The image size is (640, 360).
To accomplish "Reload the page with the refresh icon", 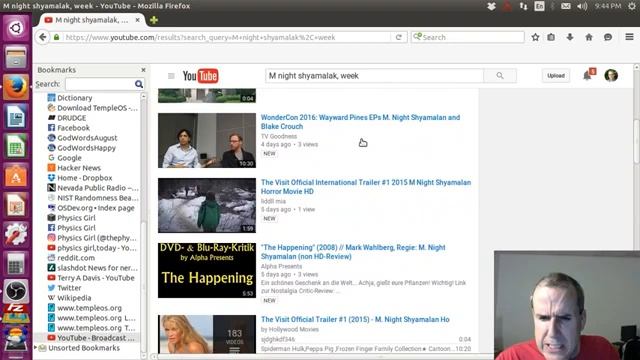I will [x=399, y=37].
